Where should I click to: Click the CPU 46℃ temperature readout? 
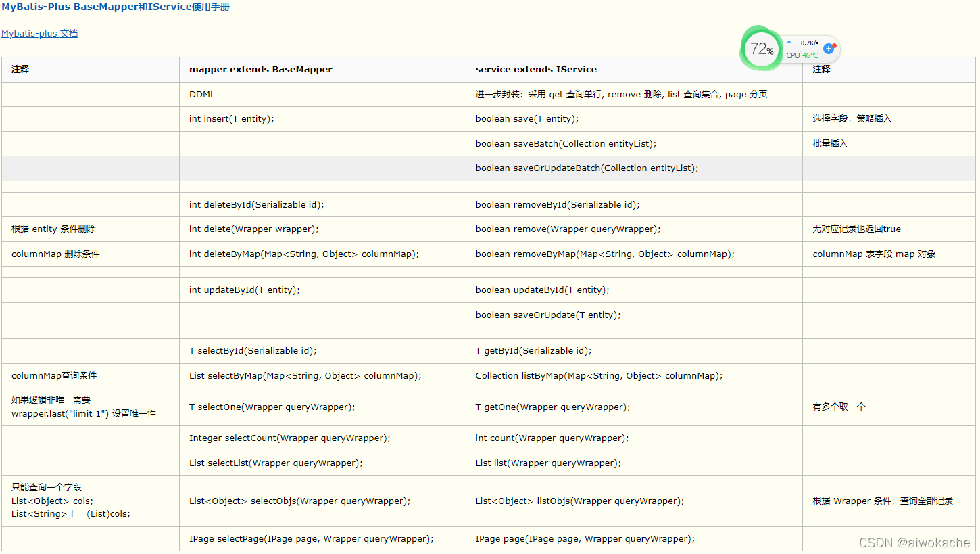tap(802, 55)
